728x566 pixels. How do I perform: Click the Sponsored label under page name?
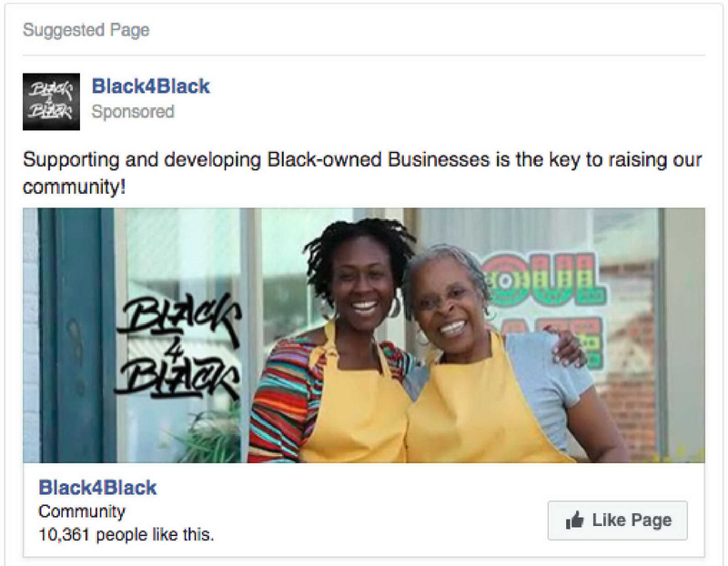[133, 112]
